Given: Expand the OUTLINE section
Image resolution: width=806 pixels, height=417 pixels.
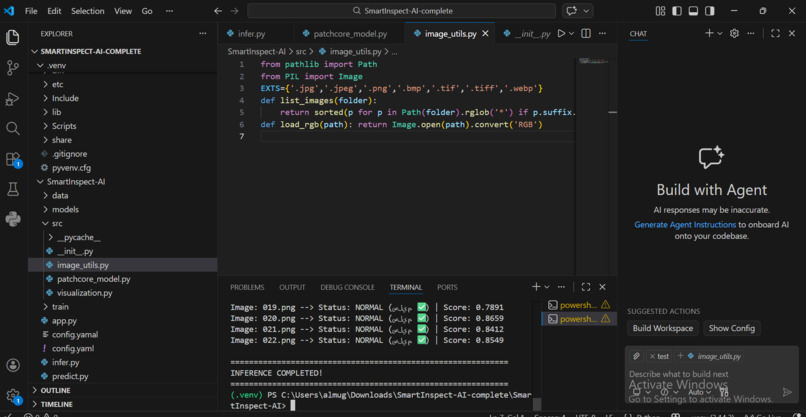Looking at the screenshot, I should coord(56,390).
